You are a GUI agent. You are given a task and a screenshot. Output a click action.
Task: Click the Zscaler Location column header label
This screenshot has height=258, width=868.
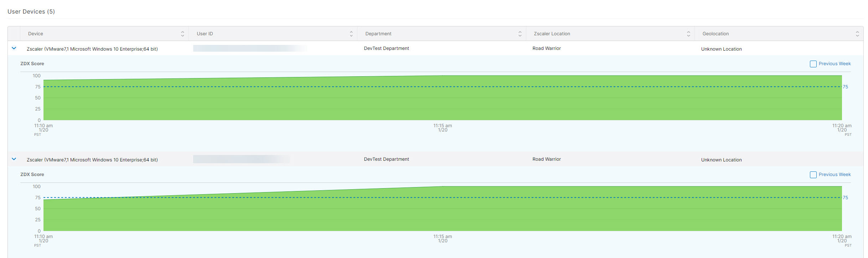(552, 34)
